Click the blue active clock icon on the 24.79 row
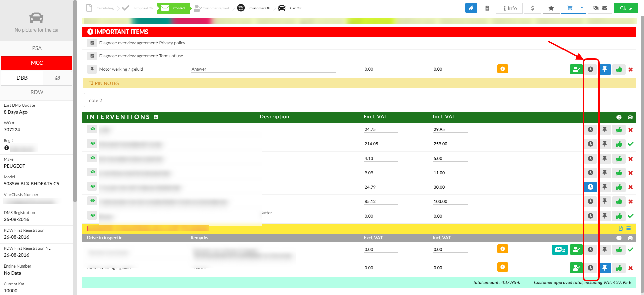Viewport: 644px width, 295px height. click(x=590, y=187)
